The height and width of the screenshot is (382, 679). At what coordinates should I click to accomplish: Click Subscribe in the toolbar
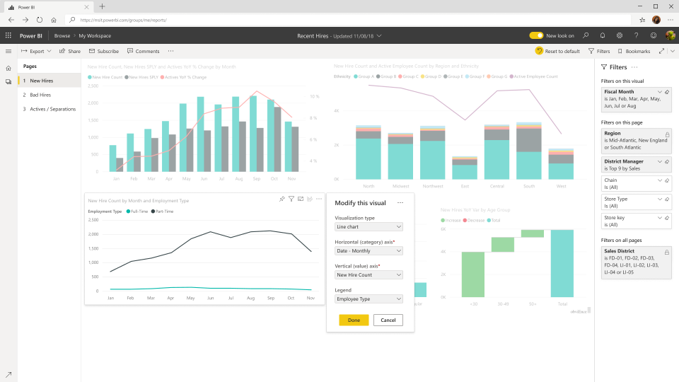tap(104, 51)
